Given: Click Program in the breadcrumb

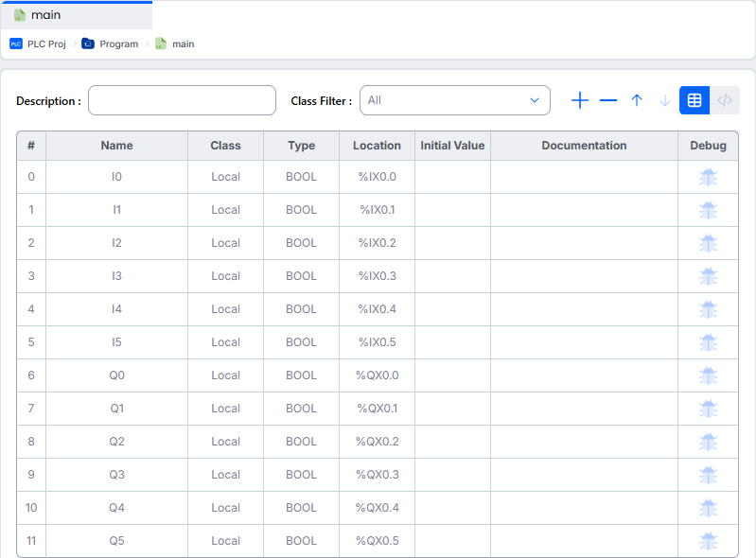Looking at the screenshot, I should point(118,44).
